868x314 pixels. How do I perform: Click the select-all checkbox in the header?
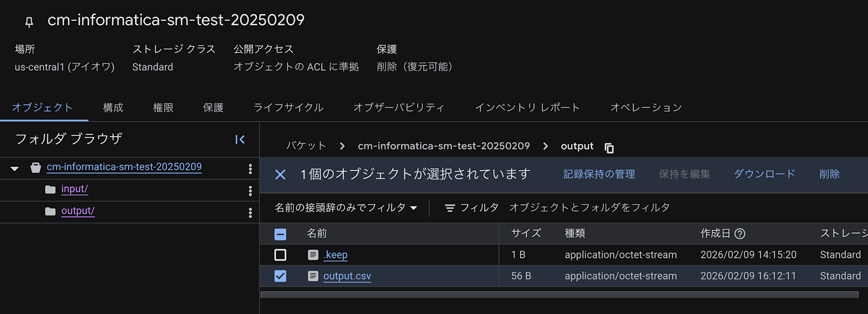(x=280, y=234)
